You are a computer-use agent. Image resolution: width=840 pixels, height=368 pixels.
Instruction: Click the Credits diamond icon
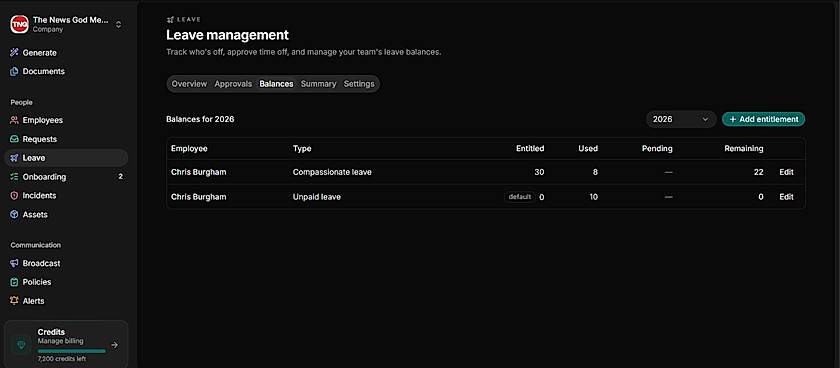point(21,344)
